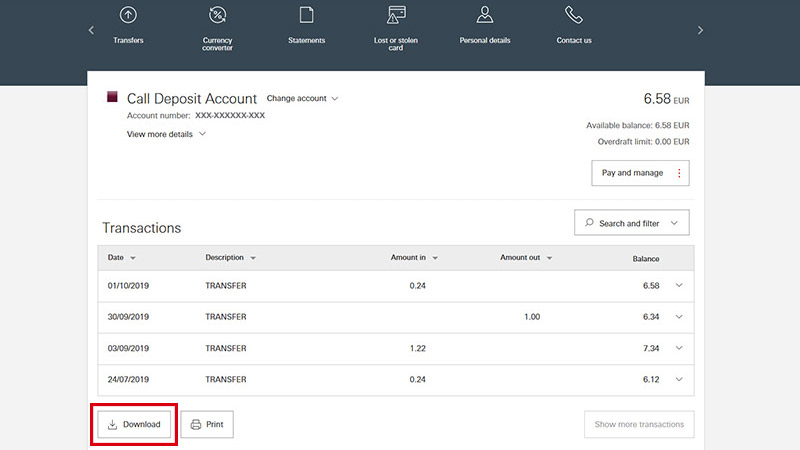
Task: Click the Contact us phone icon
Action: [x=573, y=15]
